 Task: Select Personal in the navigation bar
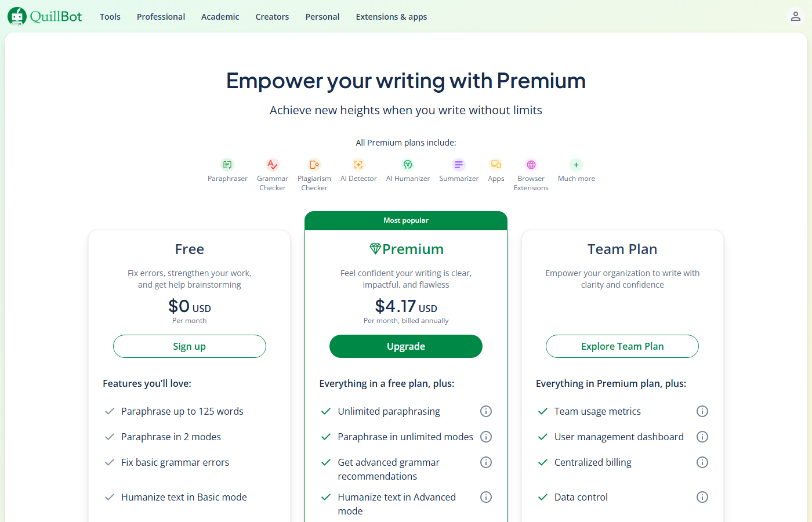[x=322, y=17]
